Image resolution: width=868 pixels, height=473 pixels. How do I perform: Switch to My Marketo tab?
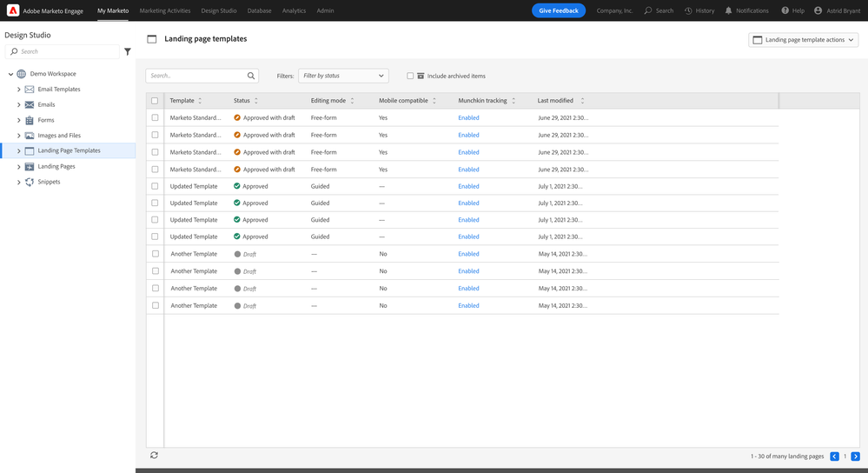tap(113, 10)
